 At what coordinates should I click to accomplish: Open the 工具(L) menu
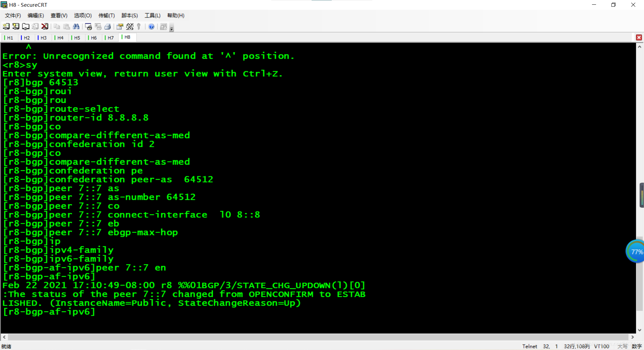153,15
